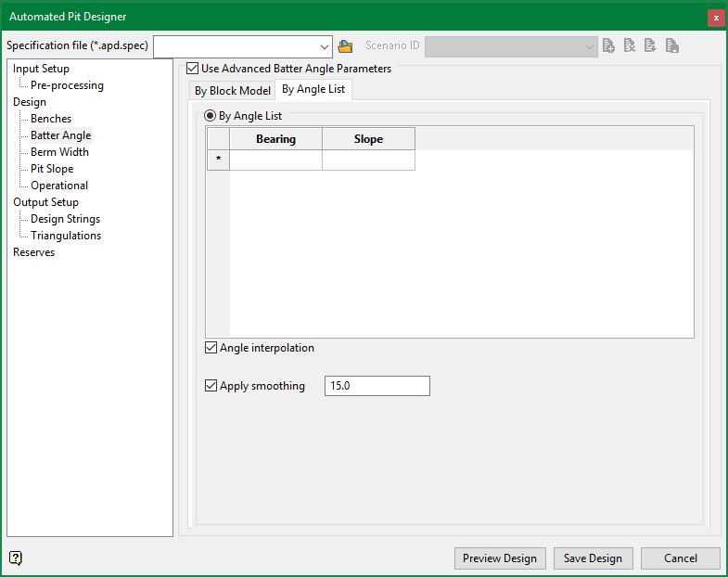Disable the Angle interpolation checkbox
Viewport: 728px width, 577px height.
211,349
